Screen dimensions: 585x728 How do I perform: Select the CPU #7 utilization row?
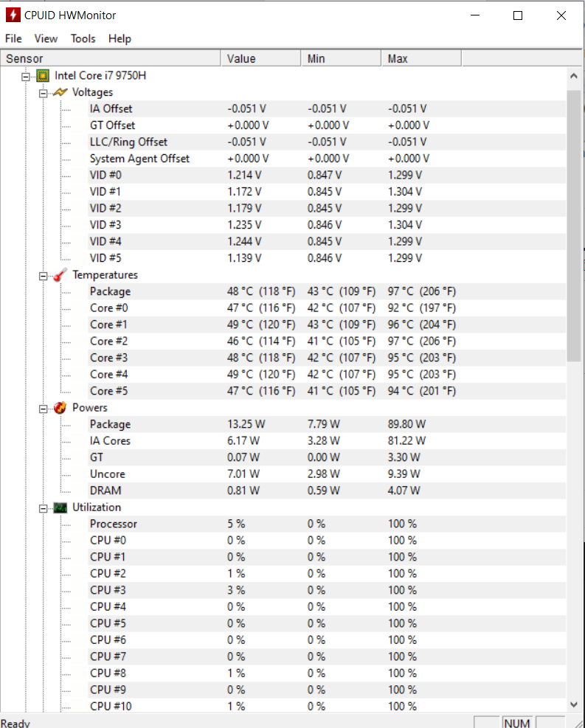(x=327, y=656)
